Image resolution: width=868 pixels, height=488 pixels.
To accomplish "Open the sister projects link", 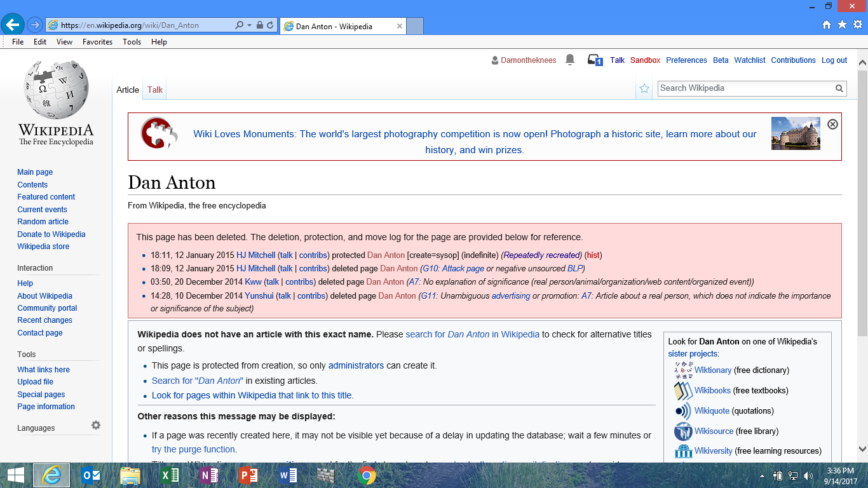I will [692, 354].
